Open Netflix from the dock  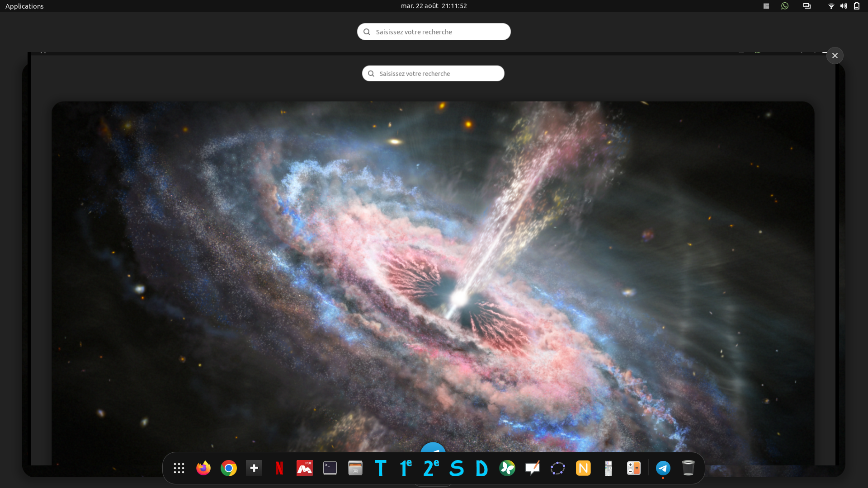[279, 468]
